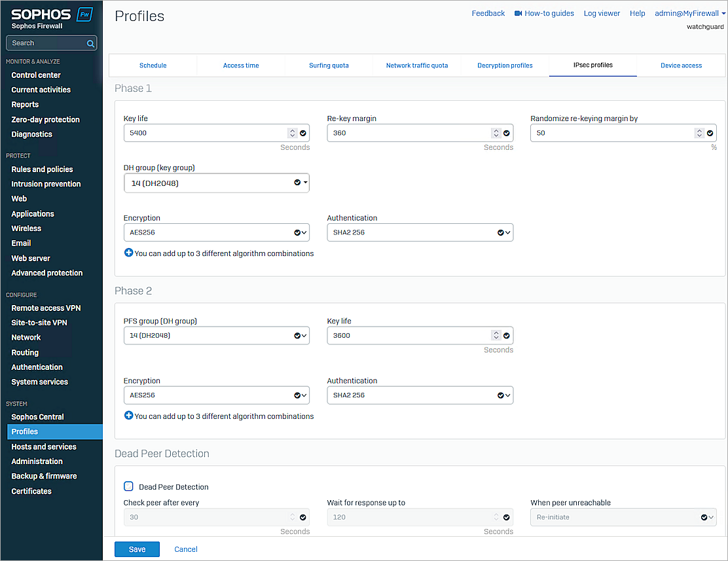Click the apply checkmark beside Re-key margin field
The image size is (728, 561).
tap(506, 132)
